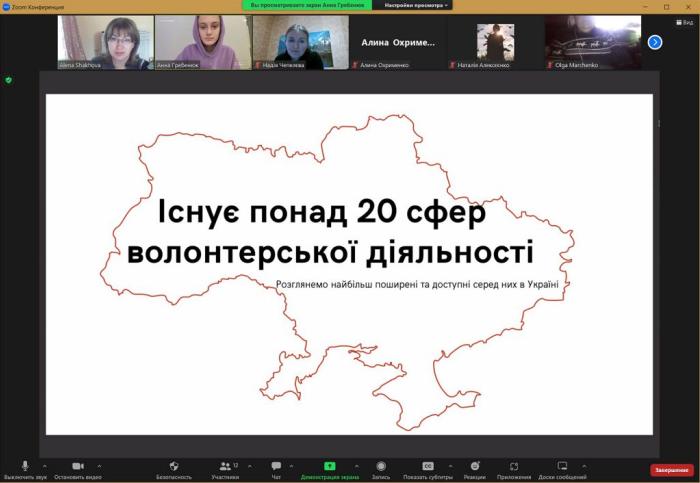Open the Чат chat panel
700x483 pixels.
click(x=276, y=467)
